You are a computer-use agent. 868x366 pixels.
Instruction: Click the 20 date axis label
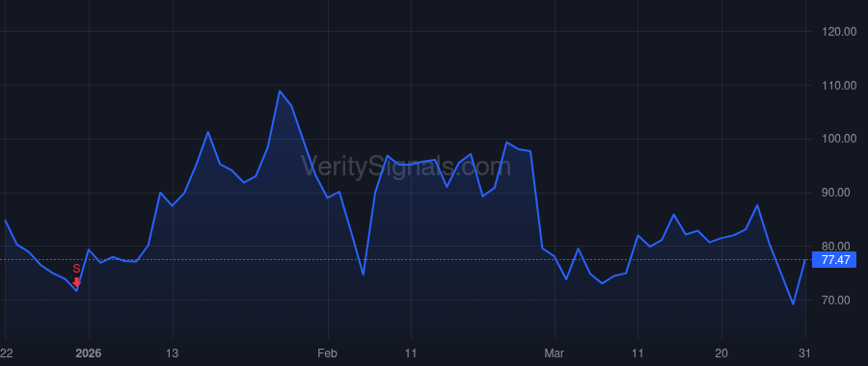(721, 353)
